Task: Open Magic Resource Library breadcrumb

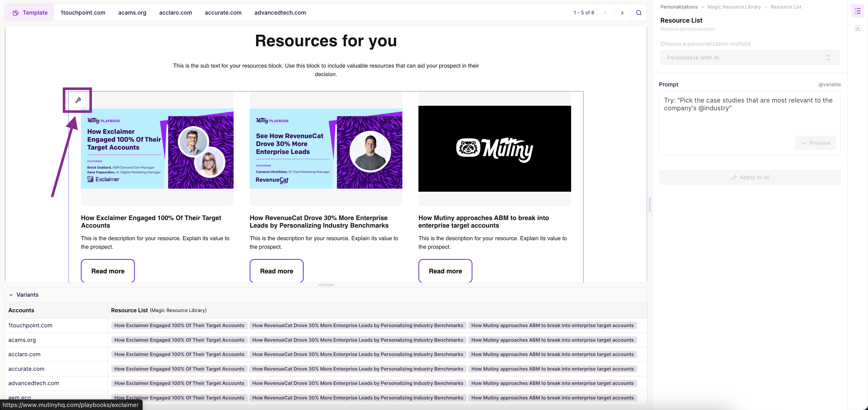Action: [x=734, y=7]
